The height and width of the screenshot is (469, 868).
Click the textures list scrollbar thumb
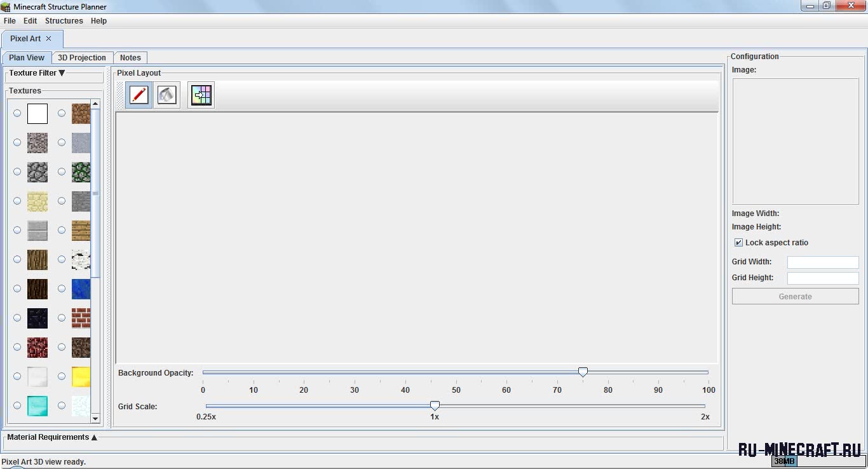95,193
